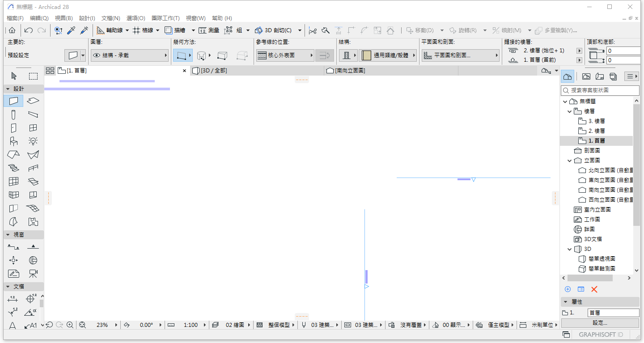Activate the syringe inject parameters tool
This screenshot has height=343, width=644.
click(x=84, y=30)
